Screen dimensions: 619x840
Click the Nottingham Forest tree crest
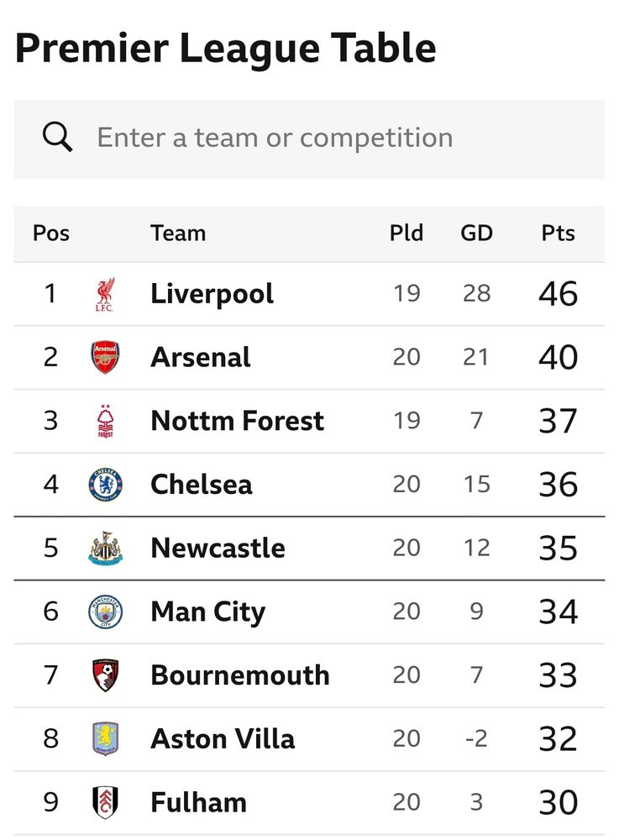(106, 421)
